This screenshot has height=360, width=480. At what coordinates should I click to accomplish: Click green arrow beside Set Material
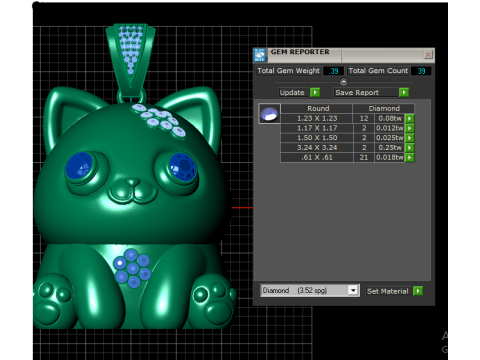pyautogui.click(x=418, y=291)
